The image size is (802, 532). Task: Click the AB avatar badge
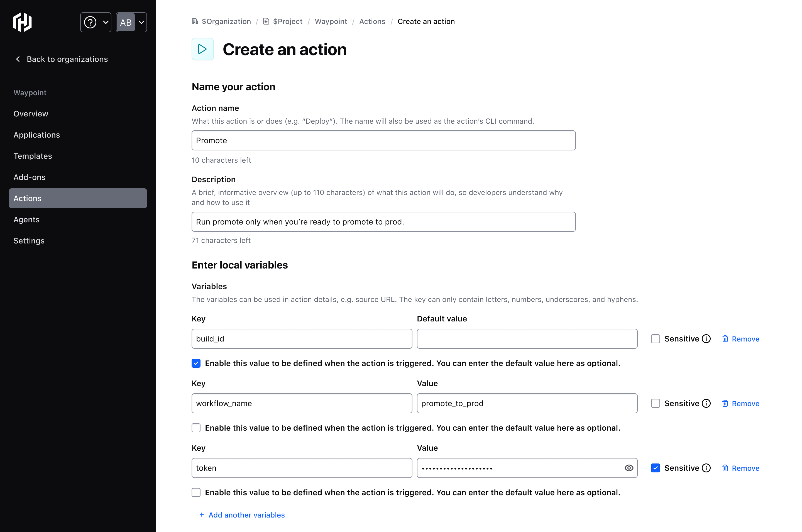(x=126, y=22)
